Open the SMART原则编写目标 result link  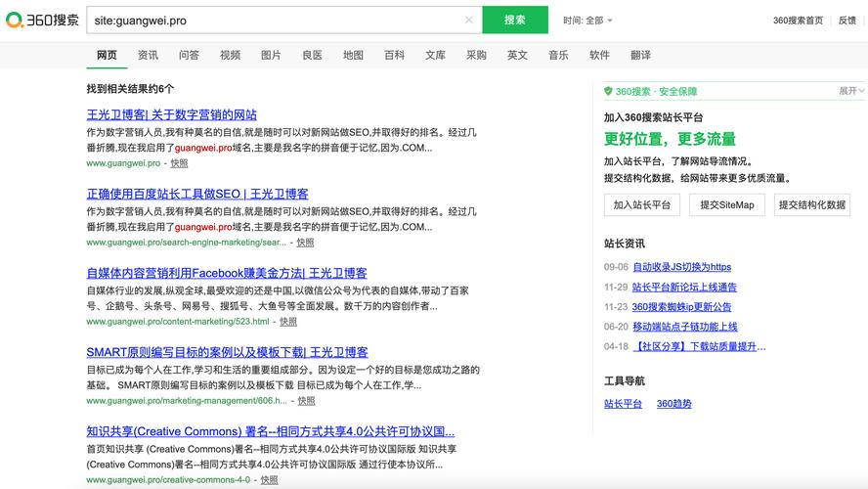[x=227, y=352]
